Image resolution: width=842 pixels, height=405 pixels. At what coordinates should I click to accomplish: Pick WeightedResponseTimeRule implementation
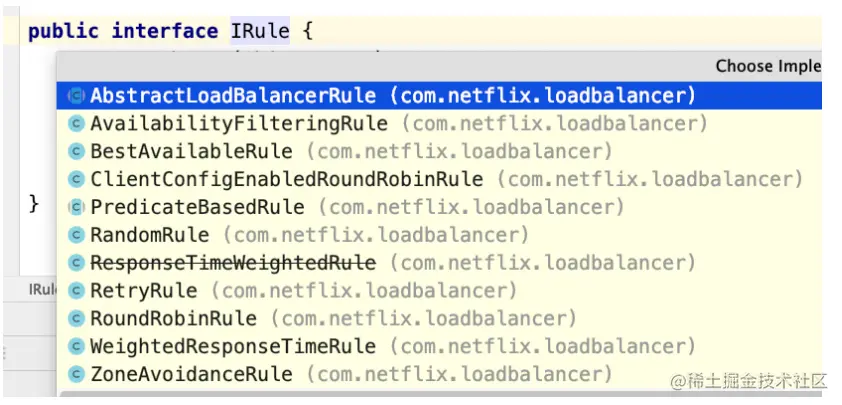click(x=439, y=346)
